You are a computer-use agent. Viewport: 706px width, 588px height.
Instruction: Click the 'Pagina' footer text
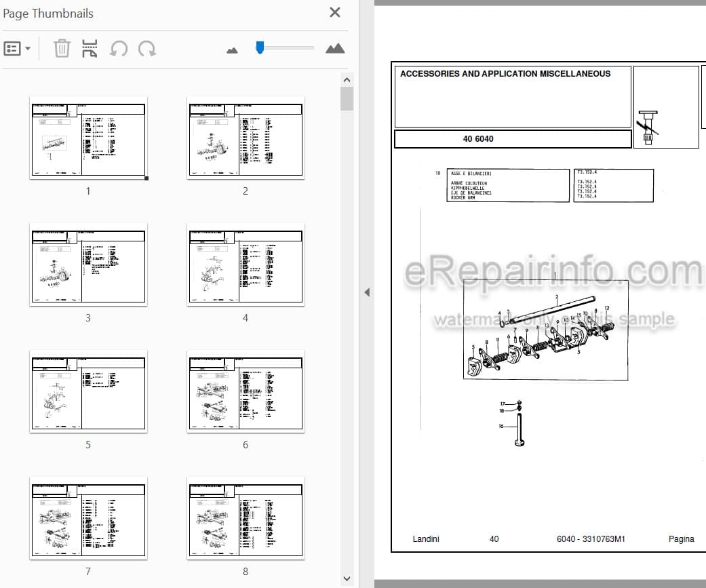(681, 539)
